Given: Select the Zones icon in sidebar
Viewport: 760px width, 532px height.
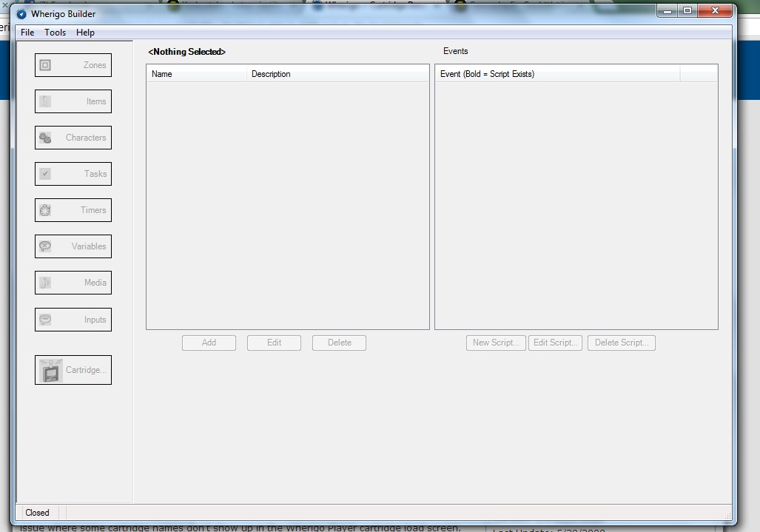Looking at the screenshot, I should pyautogui.click(x=45, y=65).
